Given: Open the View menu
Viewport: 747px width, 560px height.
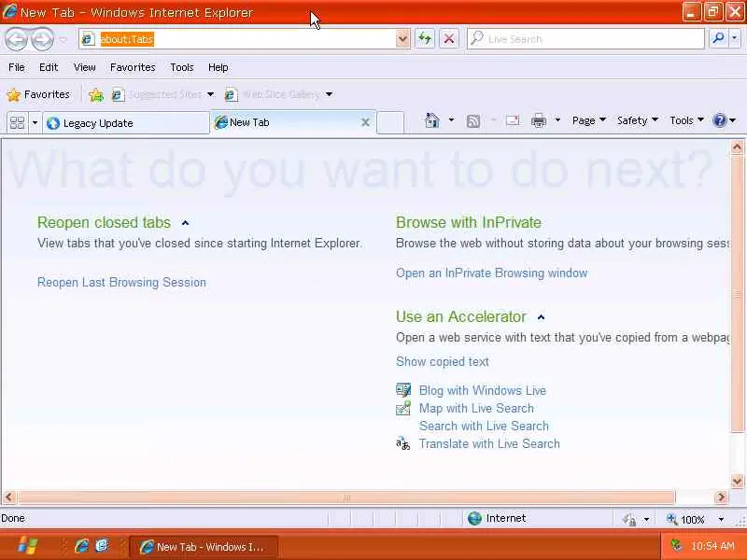Looking at the screenshot, I should click(85, 67).
